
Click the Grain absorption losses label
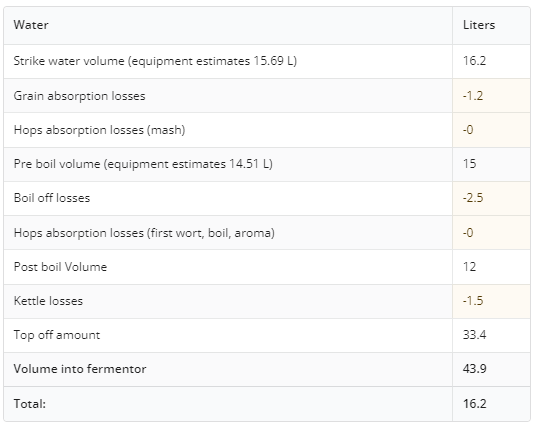pos(79,96)
